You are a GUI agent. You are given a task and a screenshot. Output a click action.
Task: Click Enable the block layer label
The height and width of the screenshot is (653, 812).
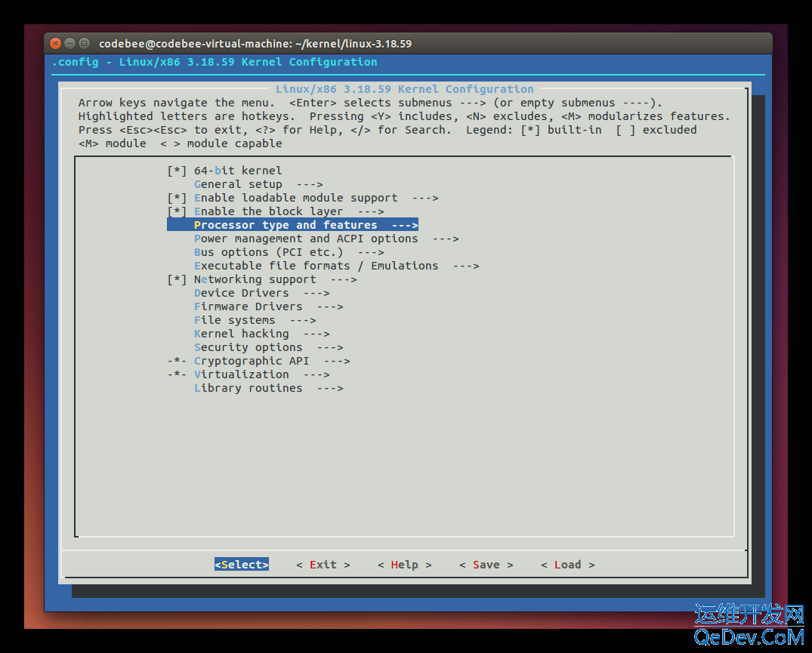(268, 211)
